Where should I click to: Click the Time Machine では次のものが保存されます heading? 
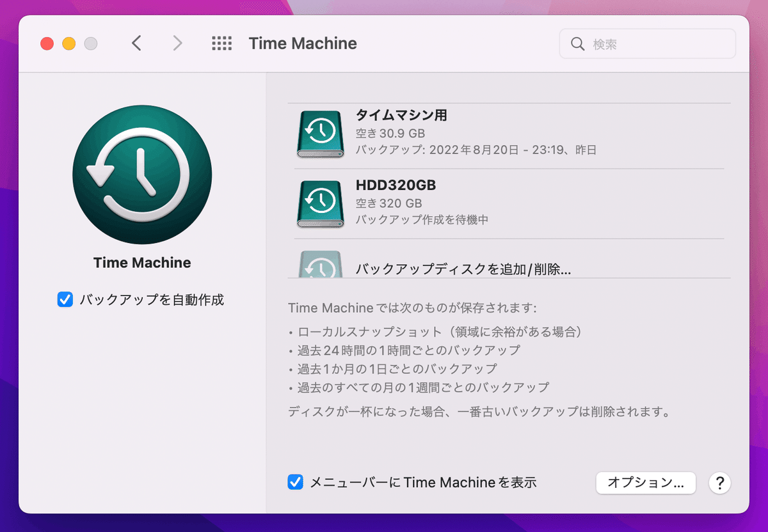pos(412,308)
